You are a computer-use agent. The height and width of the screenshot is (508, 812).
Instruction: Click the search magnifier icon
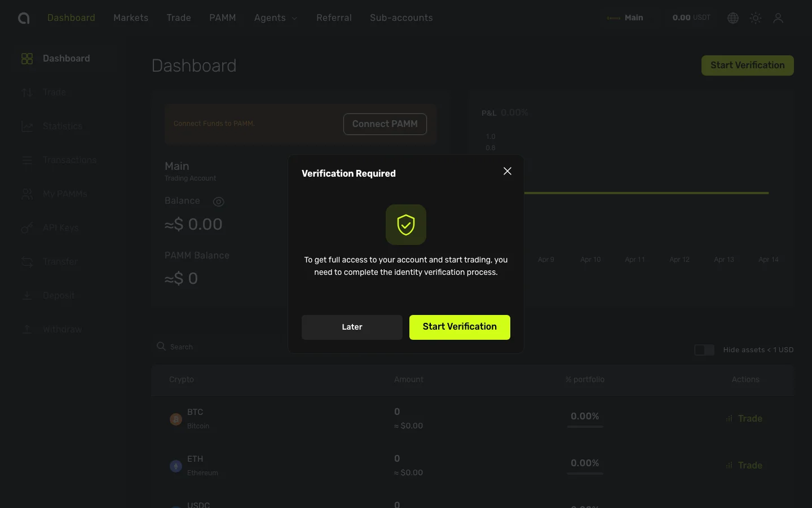(x=161, y=347)
